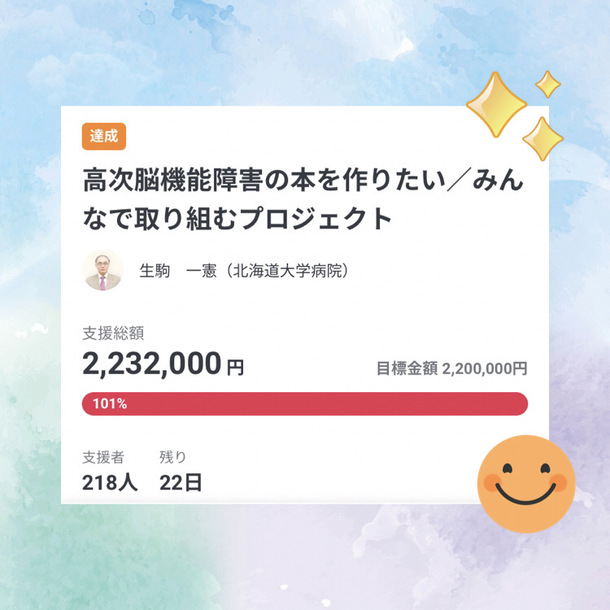Select the author name 生駒 一憲
The width and height of the screenshot is (610, 610).
178,271
